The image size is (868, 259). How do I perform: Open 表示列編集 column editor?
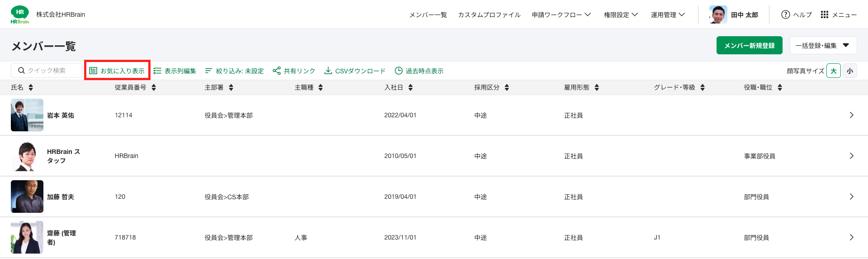point(175,71)
